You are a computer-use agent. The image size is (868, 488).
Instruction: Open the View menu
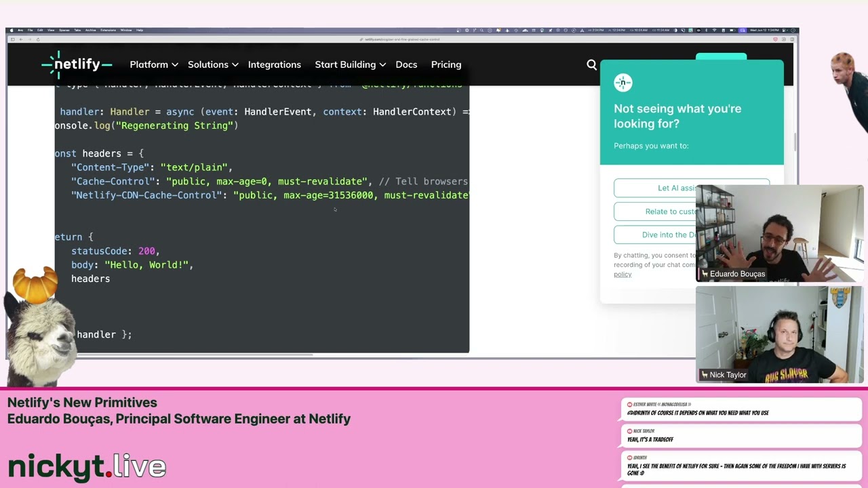(x=51, y=30)
